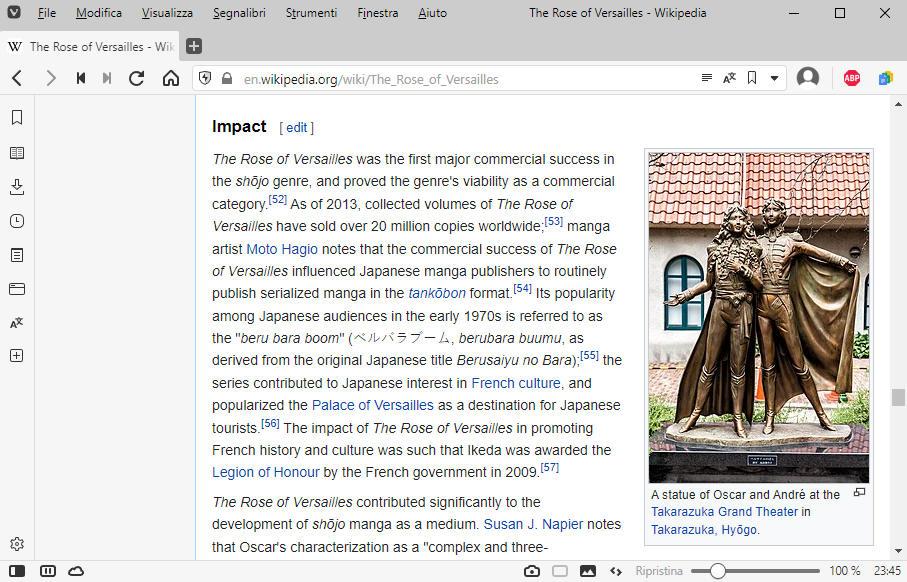The width and height of the screenshot is (907, 582).
Task: Open the Palace of Versailles link
Action: pos(373,405)
